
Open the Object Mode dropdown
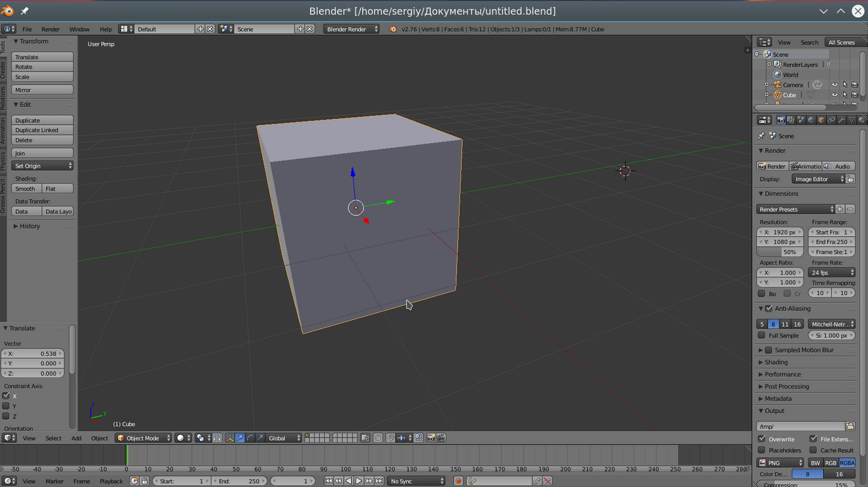point(144,438)
